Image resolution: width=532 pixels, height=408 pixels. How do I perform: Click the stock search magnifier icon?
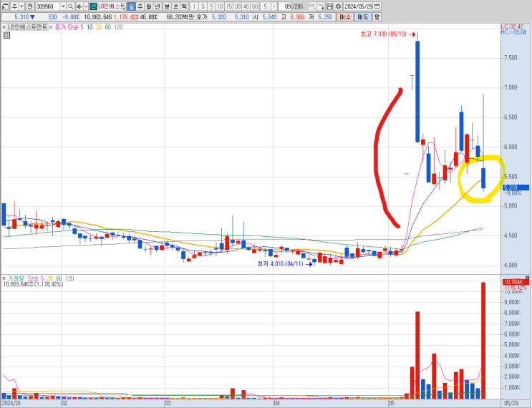[x=71, y=6]
